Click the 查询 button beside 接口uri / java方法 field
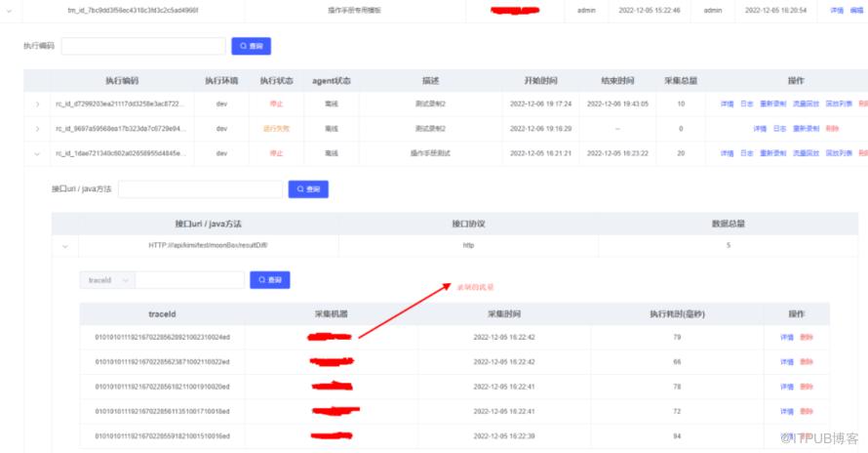The width and height of the screenshot is (868, 453). tap(308, 189)
